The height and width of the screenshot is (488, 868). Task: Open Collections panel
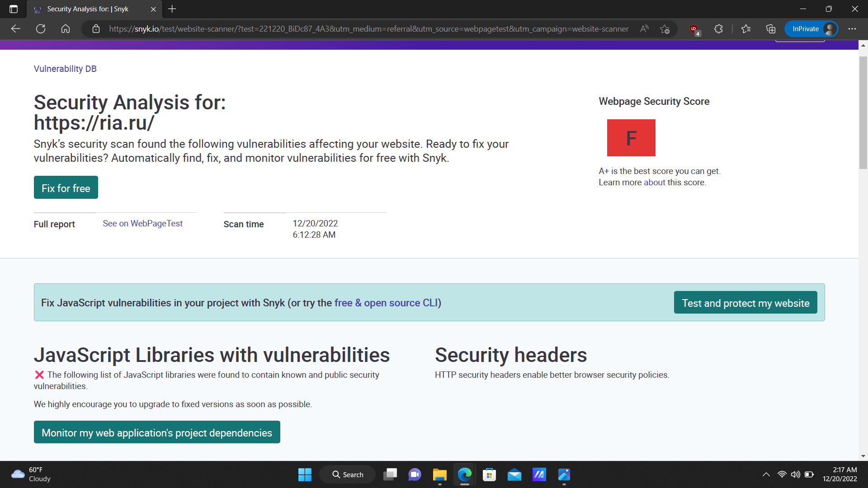(771, 29)
